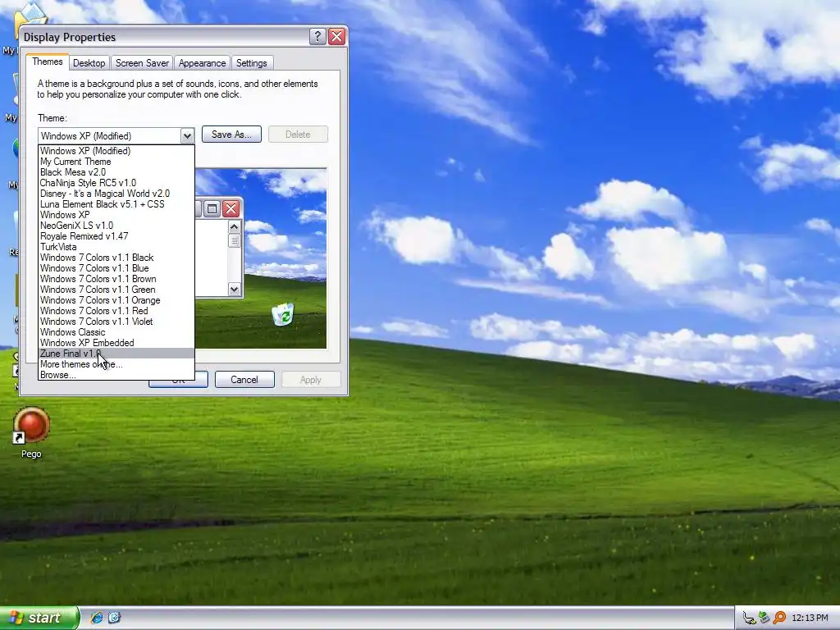The width and height of the screenshot is (840, 630).
Task: Select Windows XP Embedded theme
Action: coord(116,343)
